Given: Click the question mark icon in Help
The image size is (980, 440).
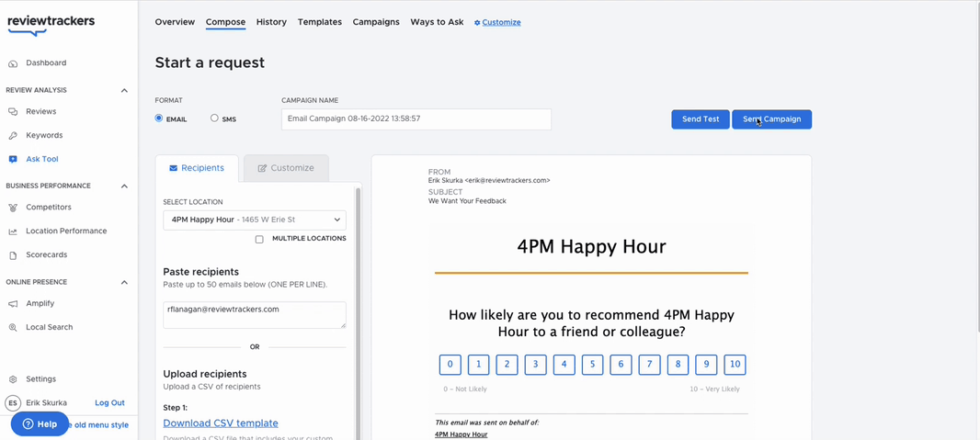Looking at the screenshot, I should coord(28,424).
